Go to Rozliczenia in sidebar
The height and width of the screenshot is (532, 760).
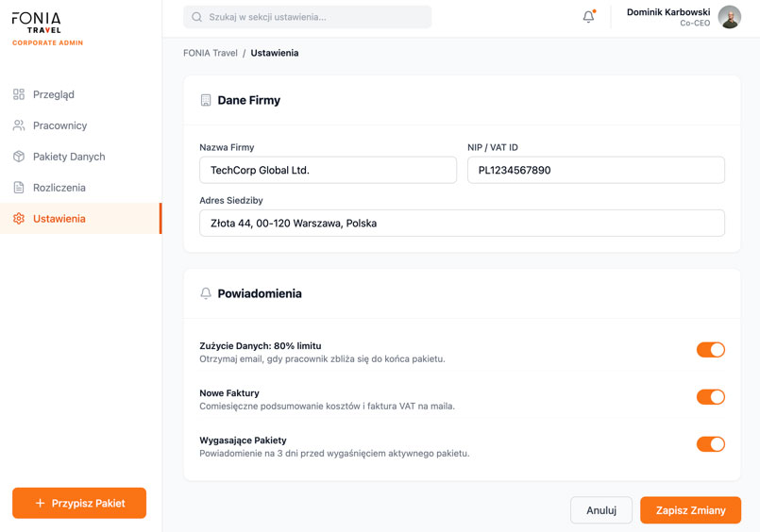pos(59,188)
